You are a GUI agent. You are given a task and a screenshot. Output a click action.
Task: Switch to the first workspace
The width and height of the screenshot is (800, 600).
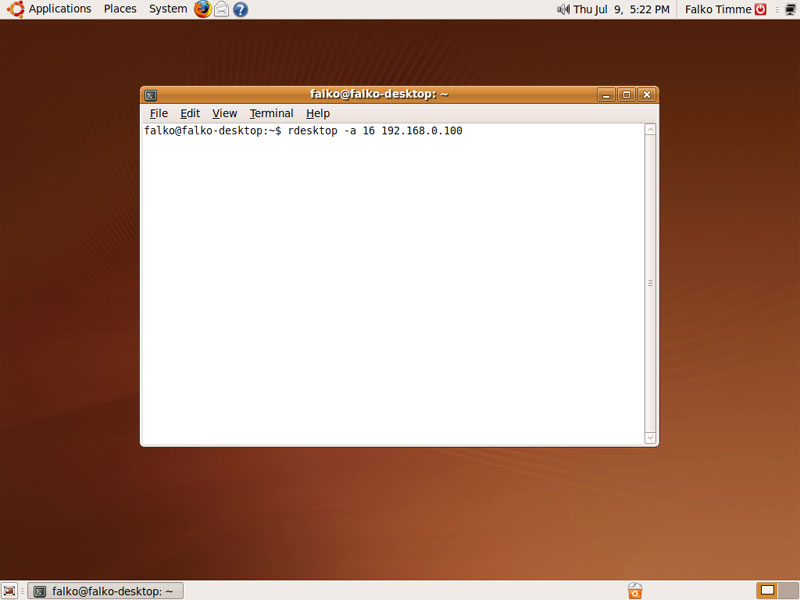(767, 591)
